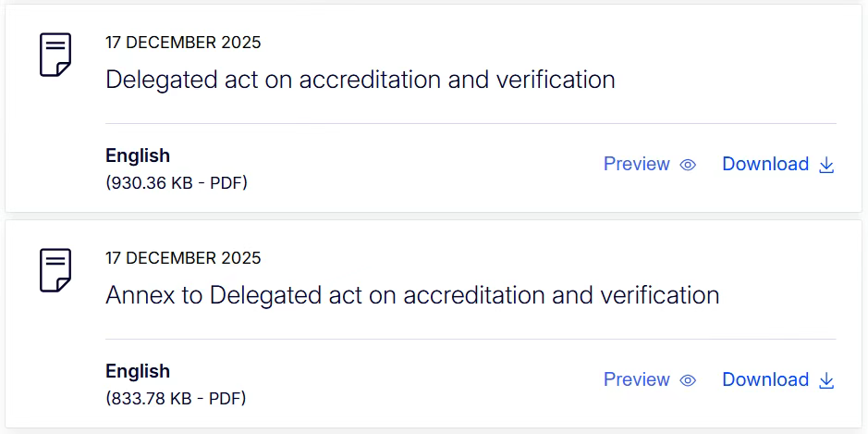The width and height of the screenshot is (868, 434).
Task: Click the '(930.36 KB - PDF)' file size text
Action: 177,183
